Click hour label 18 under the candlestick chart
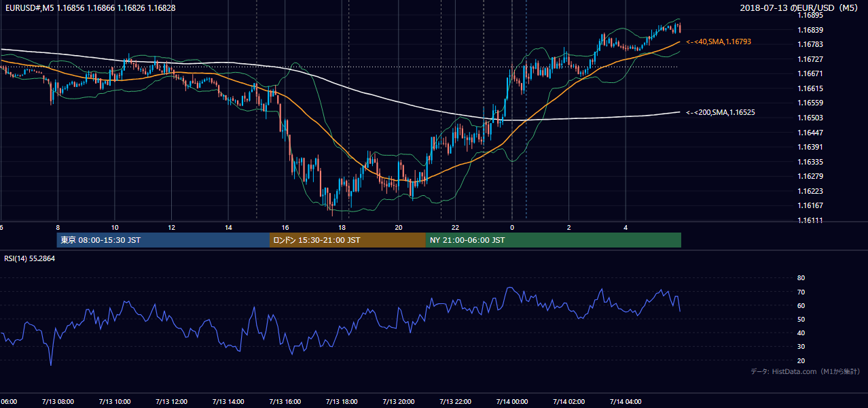Image resolution: width=868 pixels, height=408 pixels. click(342, 228)
